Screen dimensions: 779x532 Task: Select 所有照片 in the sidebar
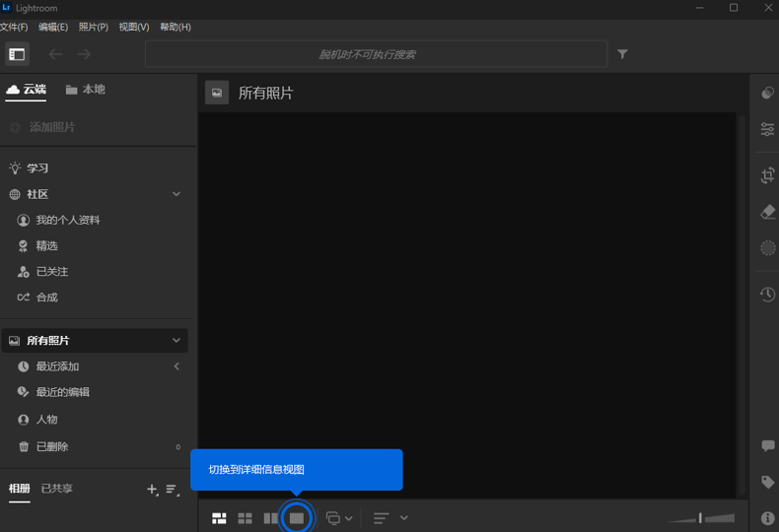tap(95, 341)
